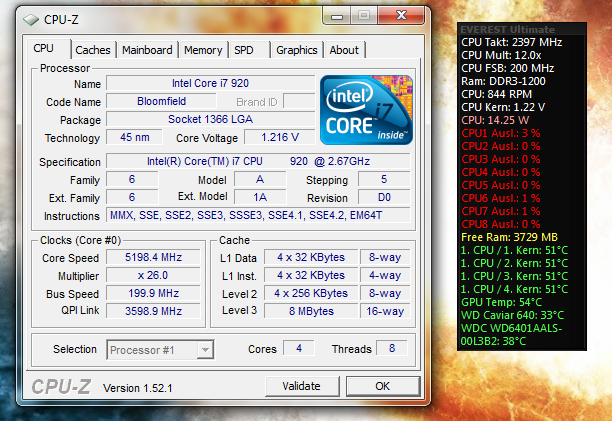Click 1. CPU / 4. Kern 51°C line

click(514, 289)
